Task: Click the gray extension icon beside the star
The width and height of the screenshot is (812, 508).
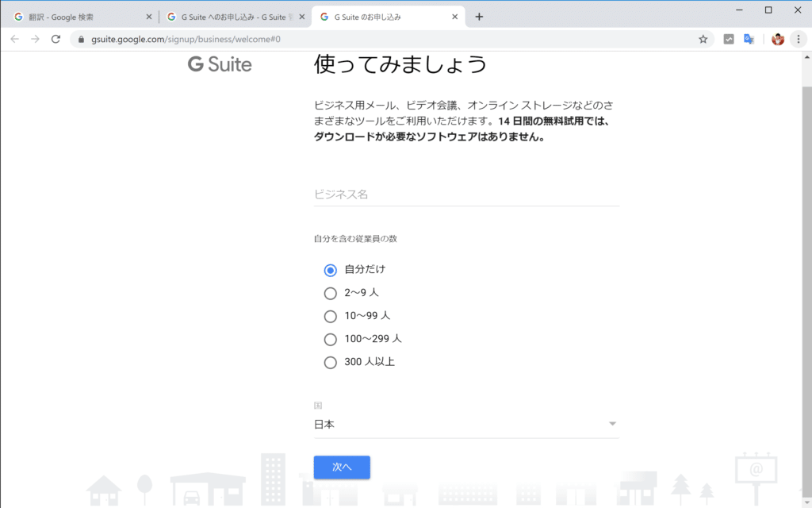Action: 727,37
